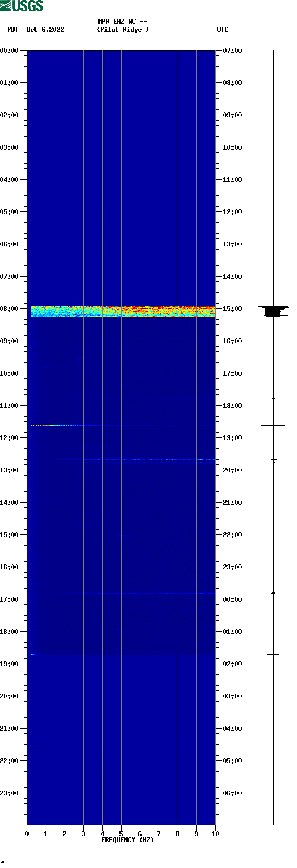Click the small streak near 18:43 PDT
Image resolution: width=297 pixels, height=868 pixels.
[x=33, y=654]
